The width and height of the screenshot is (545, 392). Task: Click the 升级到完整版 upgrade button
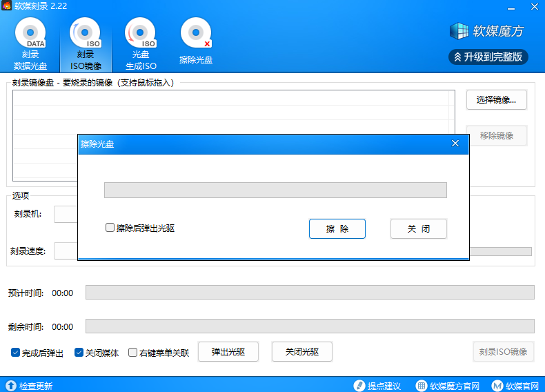tap(488, 57)
